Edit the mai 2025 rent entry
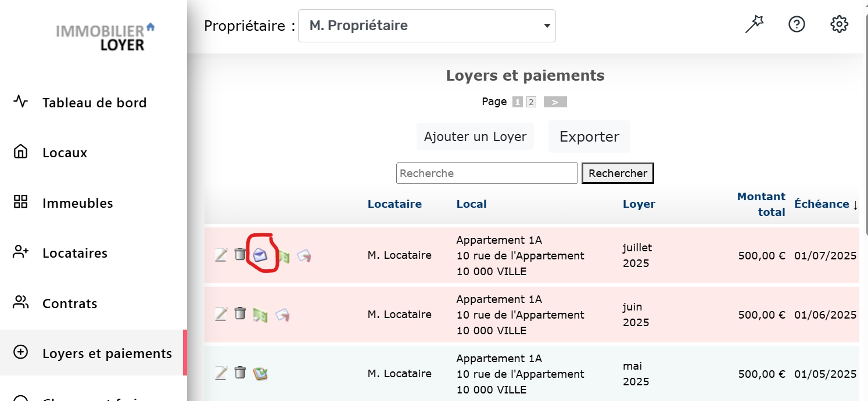This screenshot has height=401, width=868. (x=221, y=373)
